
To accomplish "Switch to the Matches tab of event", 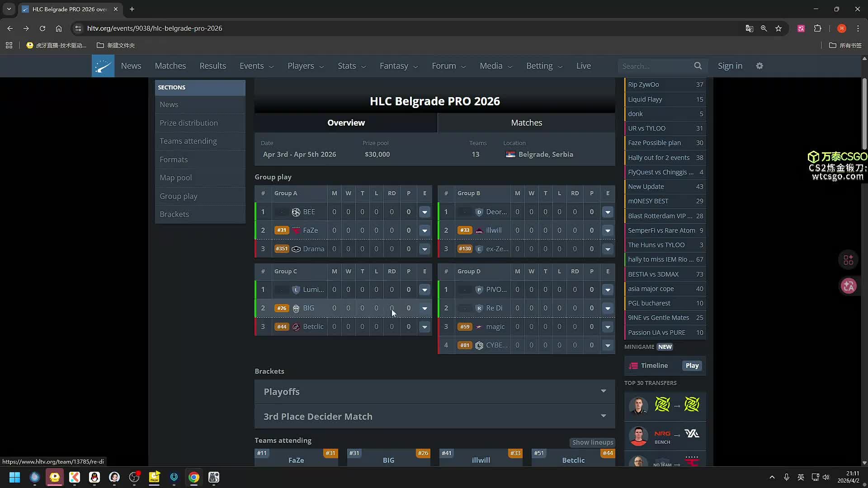I will point(526,123).
